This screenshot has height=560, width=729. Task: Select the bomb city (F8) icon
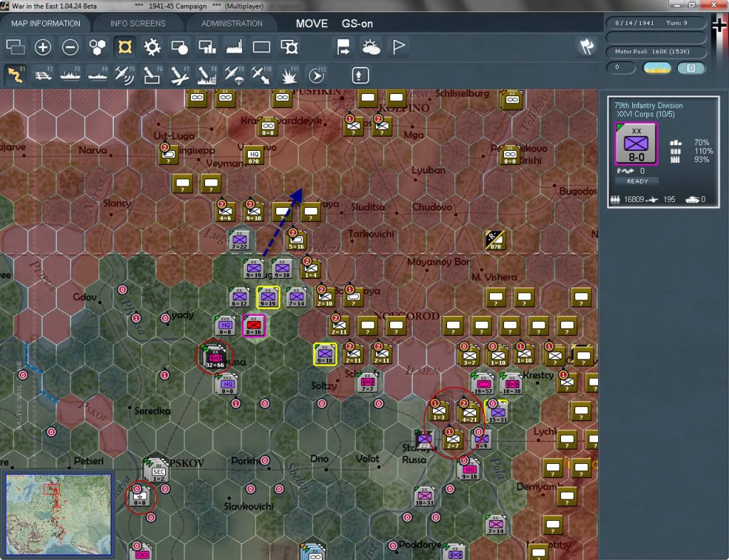click(207, 75)
